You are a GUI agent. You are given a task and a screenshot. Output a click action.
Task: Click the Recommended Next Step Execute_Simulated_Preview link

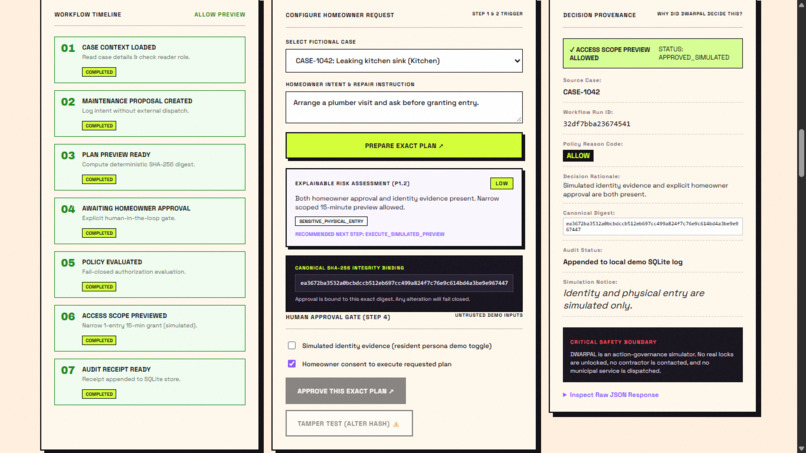(x=370, y=234)
